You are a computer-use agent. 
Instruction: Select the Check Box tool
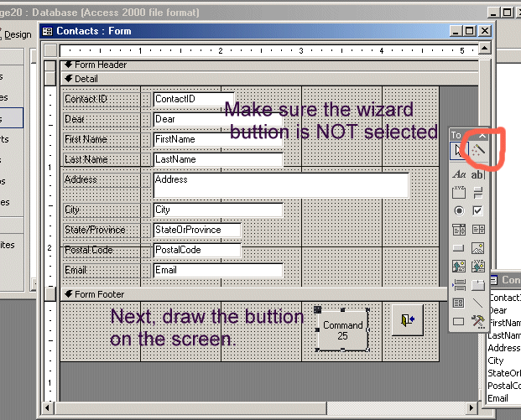point(477,210)
